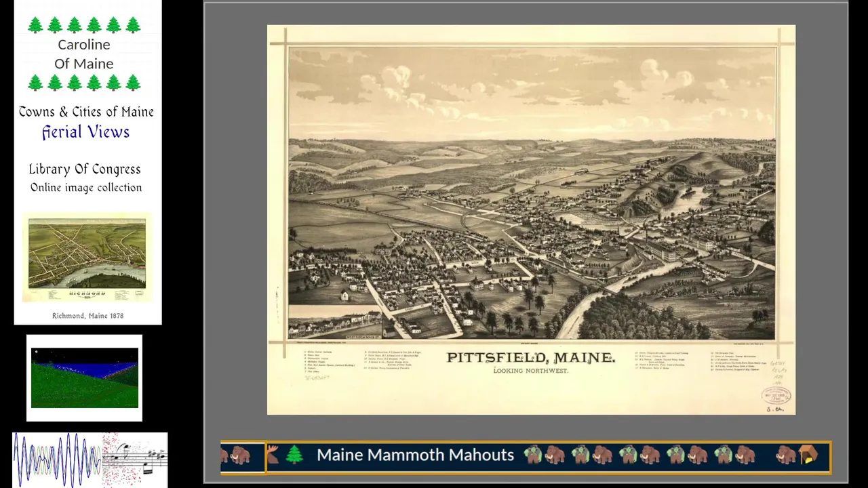This screenshot has width=868, height=488.
Task: Click the 'LOOKING NORTHWEST.' subtitle
Action: pos(531,371)
